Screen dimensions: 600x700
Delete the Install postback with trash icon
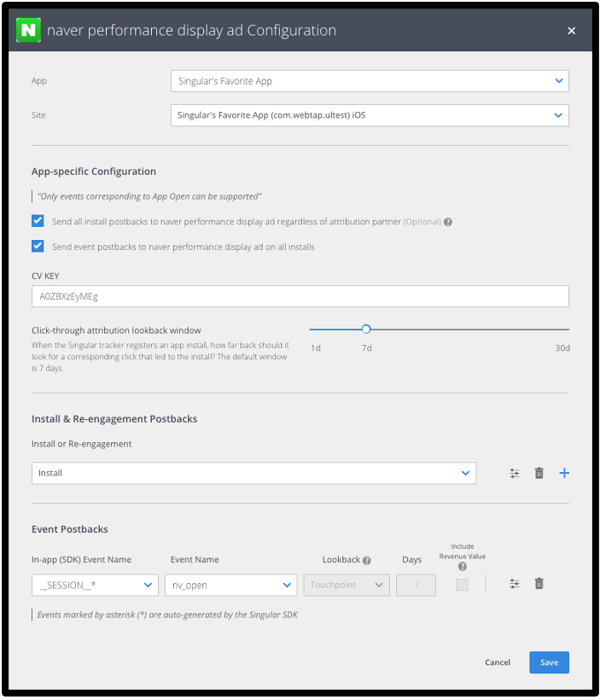click(539, 473)
